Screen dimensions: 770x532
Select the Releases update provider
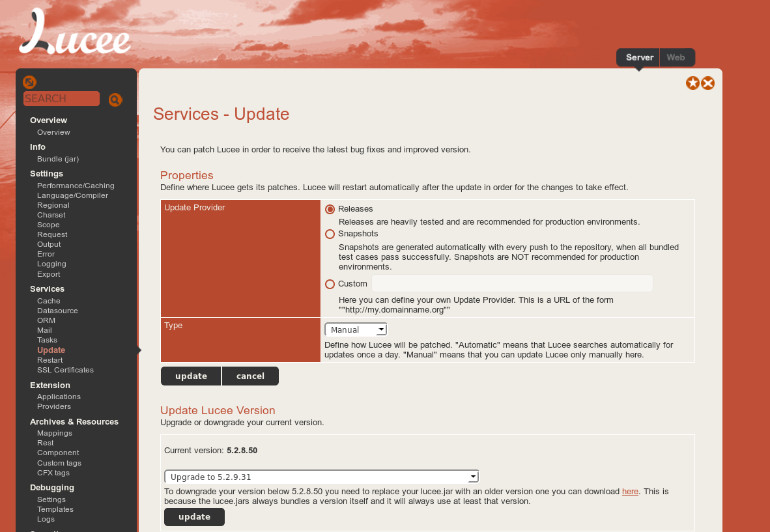[330, 209]
